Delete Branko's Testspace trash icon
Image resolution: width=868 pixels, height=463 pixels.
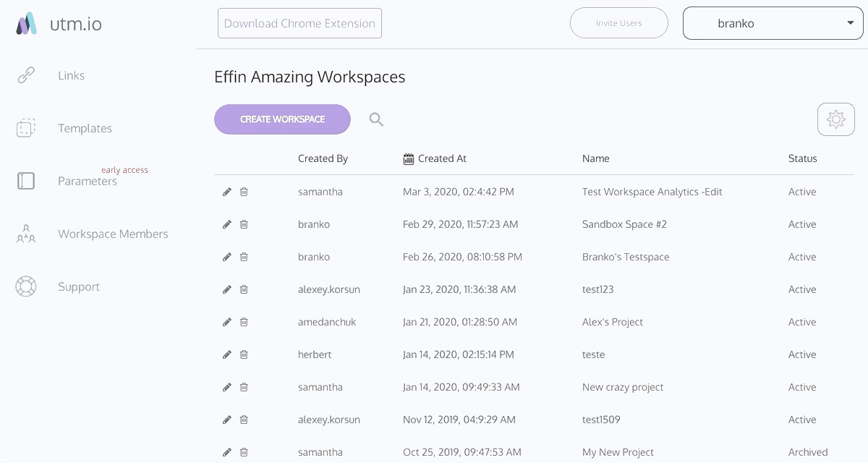[x=244, y=257]
